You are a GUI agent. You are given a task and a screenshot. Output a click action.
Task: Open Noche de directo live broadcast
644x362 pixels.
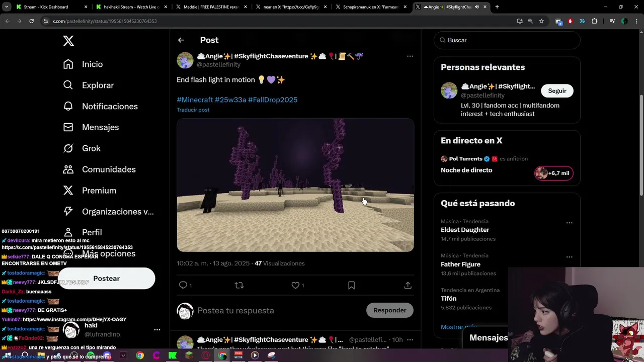pos(466,170)
